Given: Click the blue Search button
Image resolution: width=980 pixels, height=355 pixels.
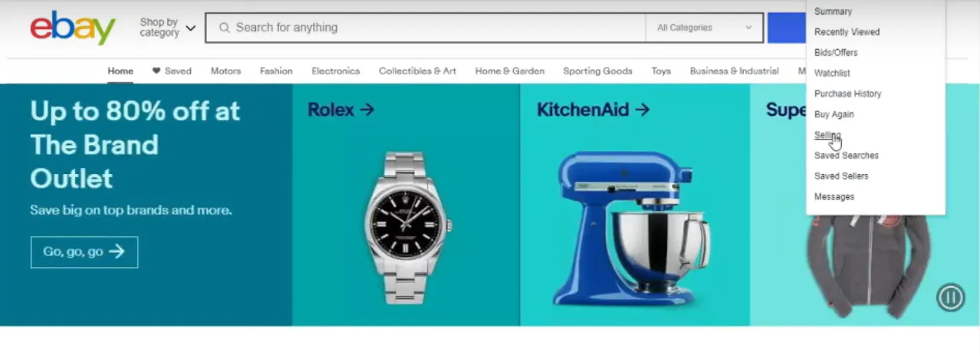Looking at the screenshot, I should tap(786, 28).
